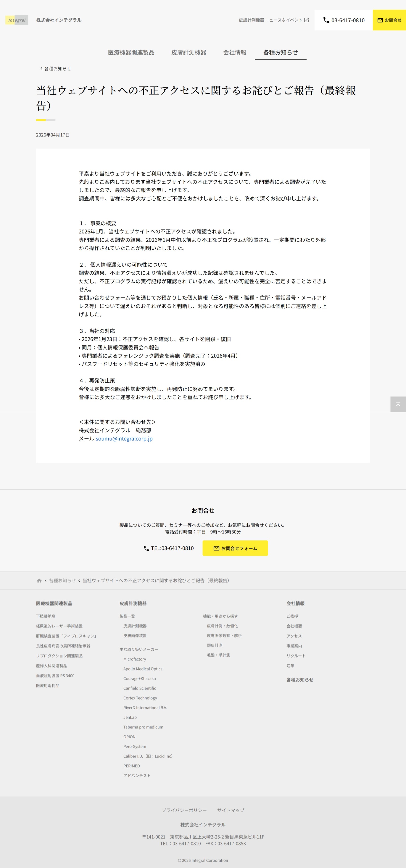Click the phone icon in the header
Image resolution: width=406 pixels, height=868 pixels.
(x=326, y=20)
